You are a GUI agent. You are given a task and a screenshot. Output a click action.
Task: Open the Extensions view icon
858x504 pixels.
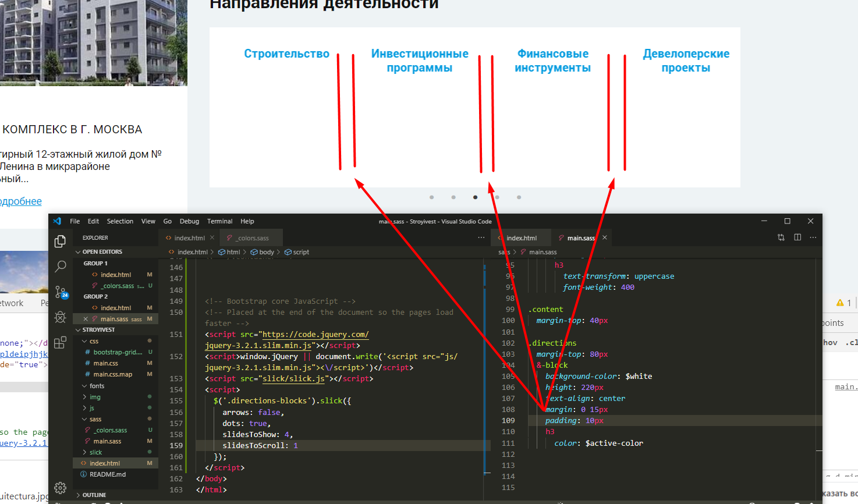pos(60,343)
